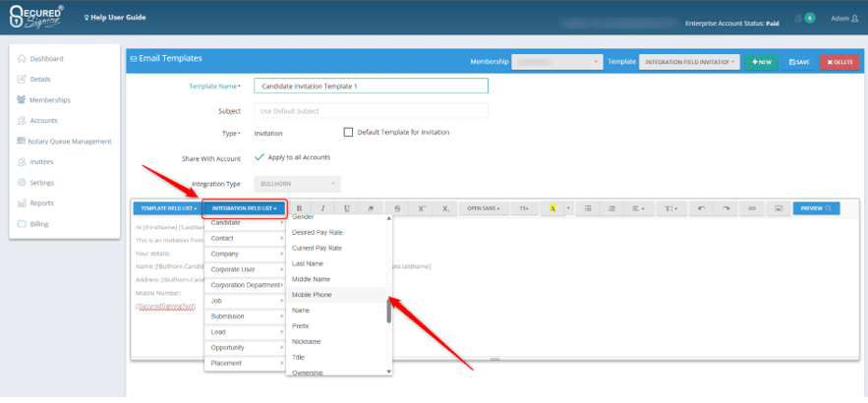Open Settings from sidebar
The height and width of the screenshot is (403, 868).
pyautogui.click(x=35, y=183)
